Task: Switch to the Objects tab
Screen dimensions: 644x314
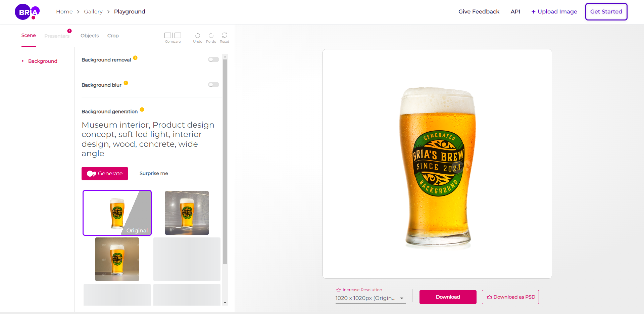Action: [90, 36]
